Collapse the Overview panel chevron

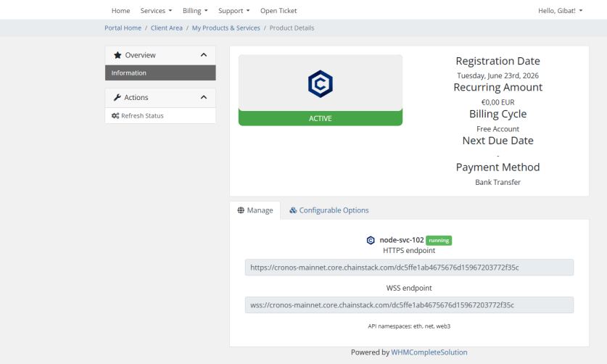tap(204, 55)
